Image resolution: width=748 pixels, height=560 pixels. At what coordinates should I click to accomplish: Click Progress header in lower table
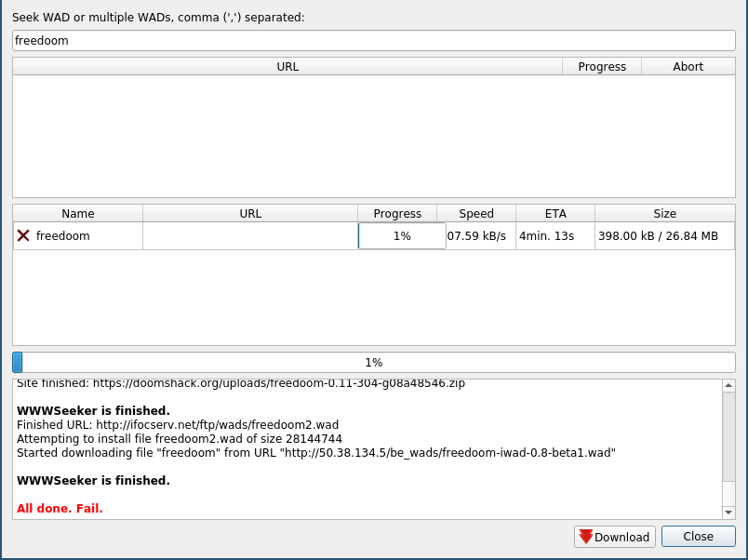tap(397, 214)
